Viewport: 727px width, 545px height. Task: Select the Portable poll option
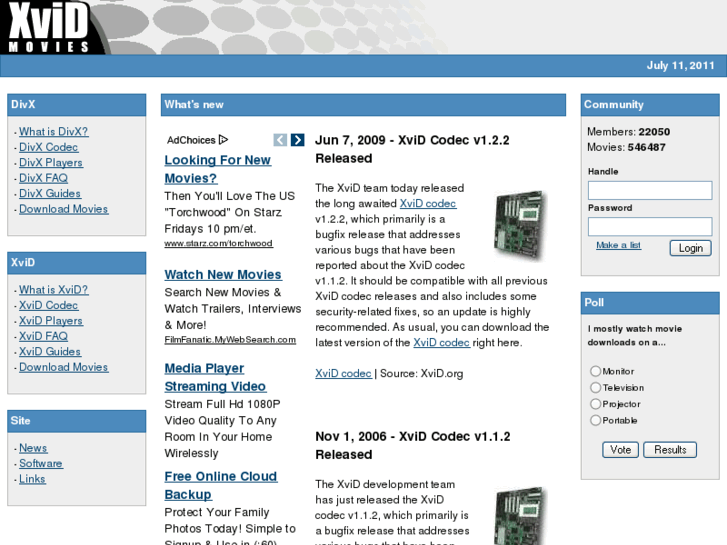click(x=595, y=420)
